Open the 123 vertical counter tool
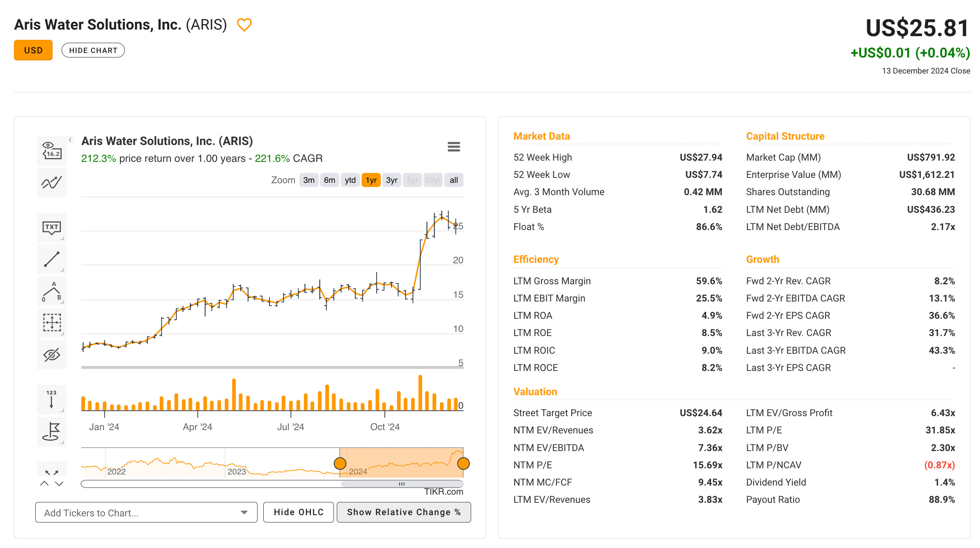980x548 pixels. [52, 399]
